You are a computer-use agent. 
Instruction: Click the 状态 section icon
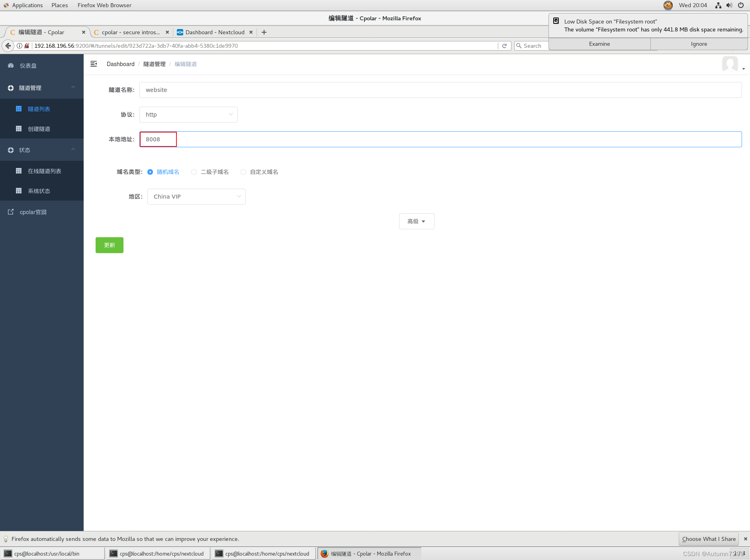pyautogui.click(x=11, y=150)
